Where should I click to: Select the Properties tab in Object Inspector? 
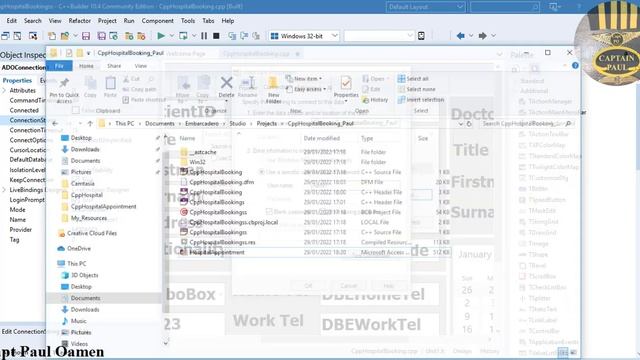(x=17, y=80)
